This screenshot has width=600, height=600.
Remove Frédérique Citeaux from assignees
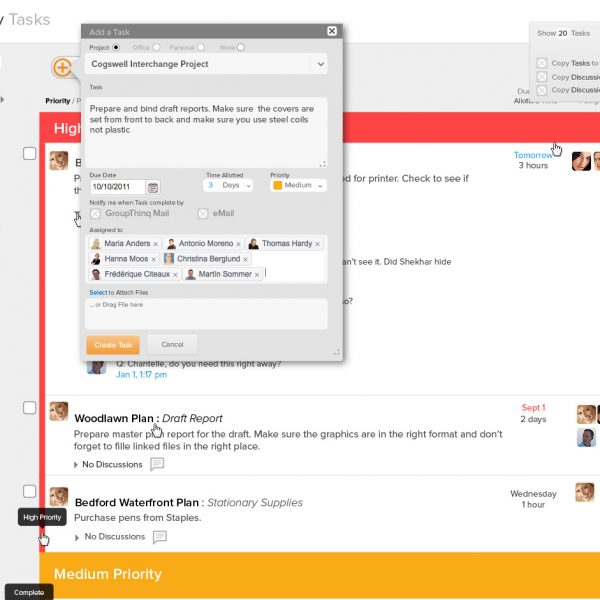coord(175,274)
